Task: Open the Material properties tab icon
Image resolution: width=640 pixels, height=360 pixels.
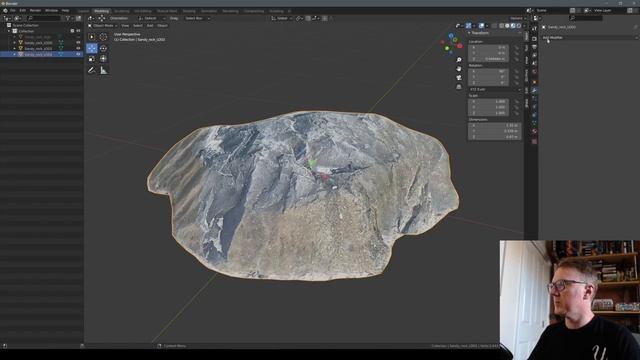Action: click(534, 132)
